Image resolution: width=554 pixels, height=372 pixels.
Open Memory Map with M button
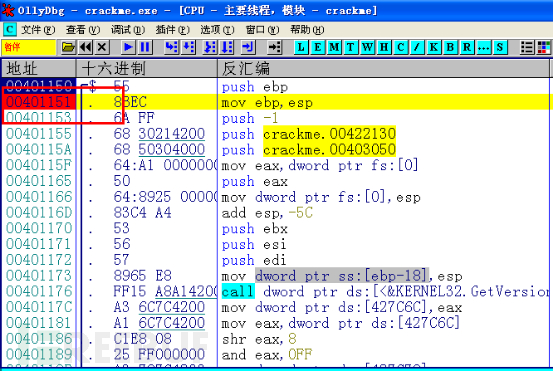[334, 47]
